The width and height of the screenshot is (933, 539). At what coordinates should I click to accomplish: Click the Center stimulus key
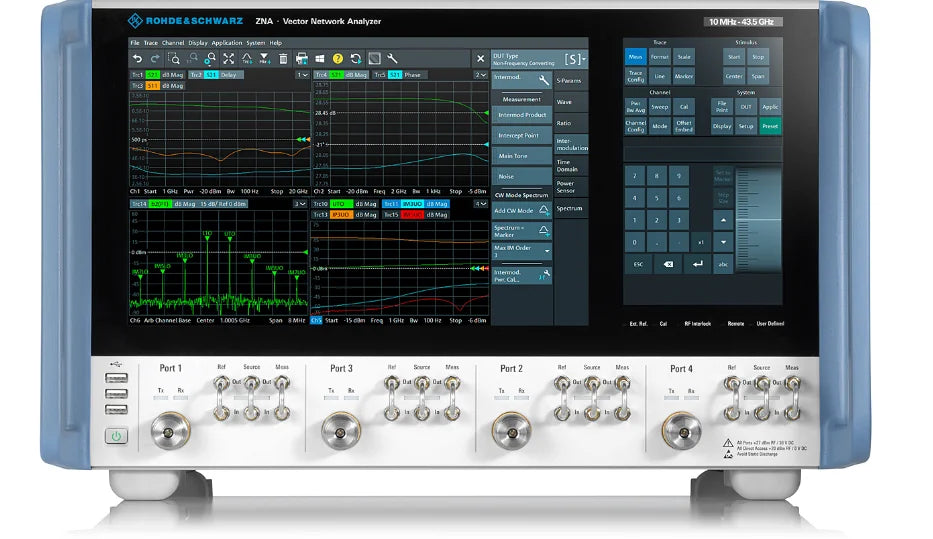click(734, 76)
